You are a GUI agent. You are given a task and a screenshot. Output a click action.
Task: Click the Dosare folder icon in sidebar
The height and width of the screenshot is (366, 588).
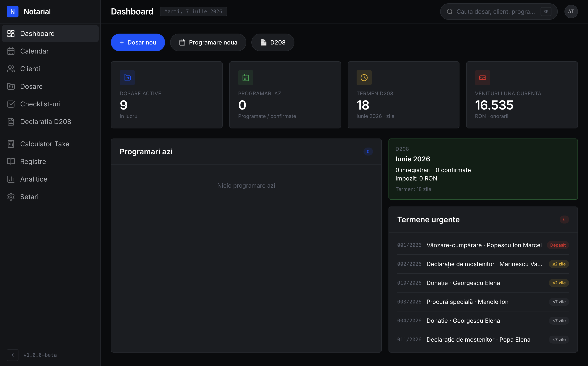[11, 86]
